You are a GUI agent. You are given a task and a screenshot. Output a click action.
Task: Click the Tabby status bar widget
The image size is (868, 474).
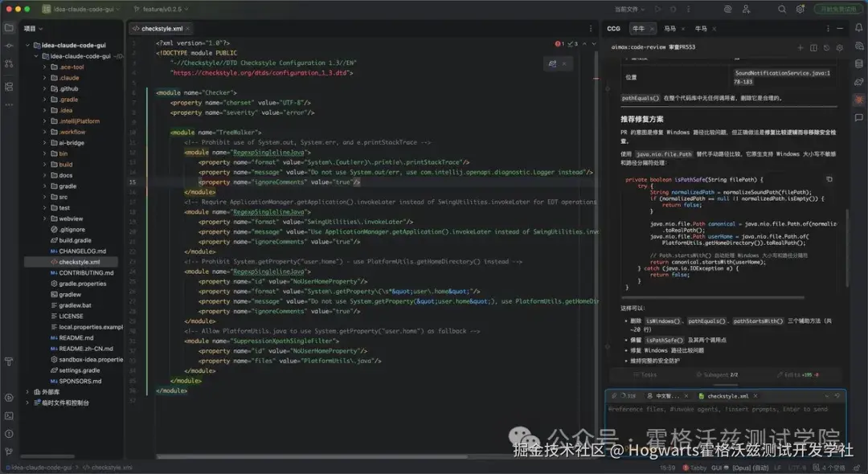pyautogui.click(x=694, y=468)
